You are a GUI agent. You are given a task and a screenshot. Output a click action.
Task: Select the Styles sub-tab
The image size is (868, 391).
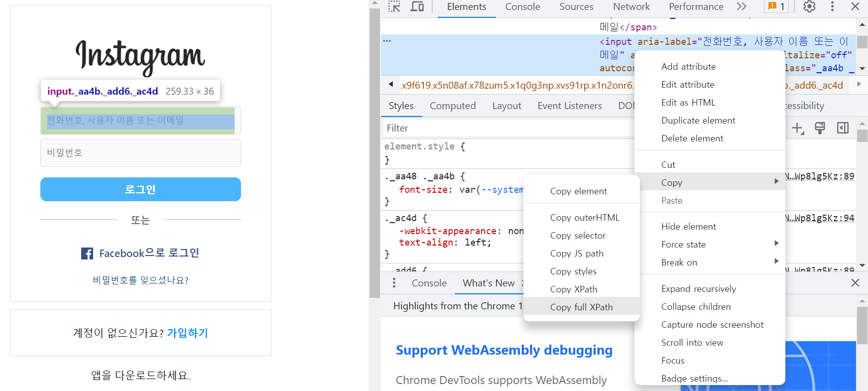(401, 106)
